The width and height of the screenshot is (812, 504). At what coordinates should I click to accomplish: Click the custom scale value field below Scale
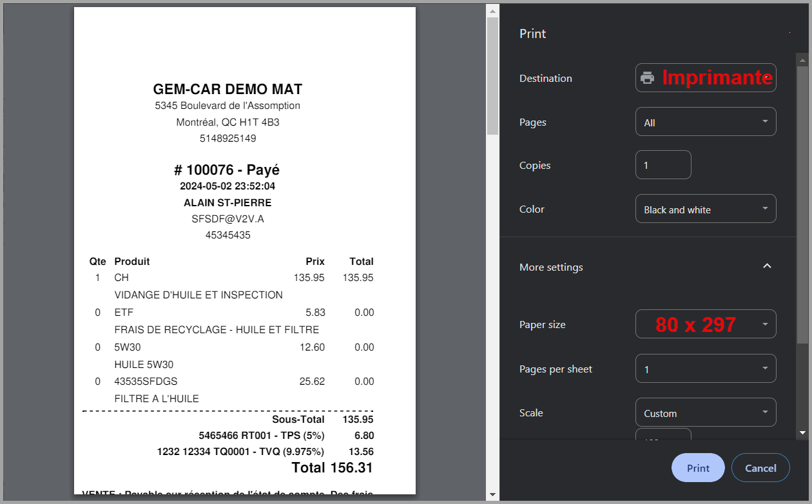pos(663,436)
